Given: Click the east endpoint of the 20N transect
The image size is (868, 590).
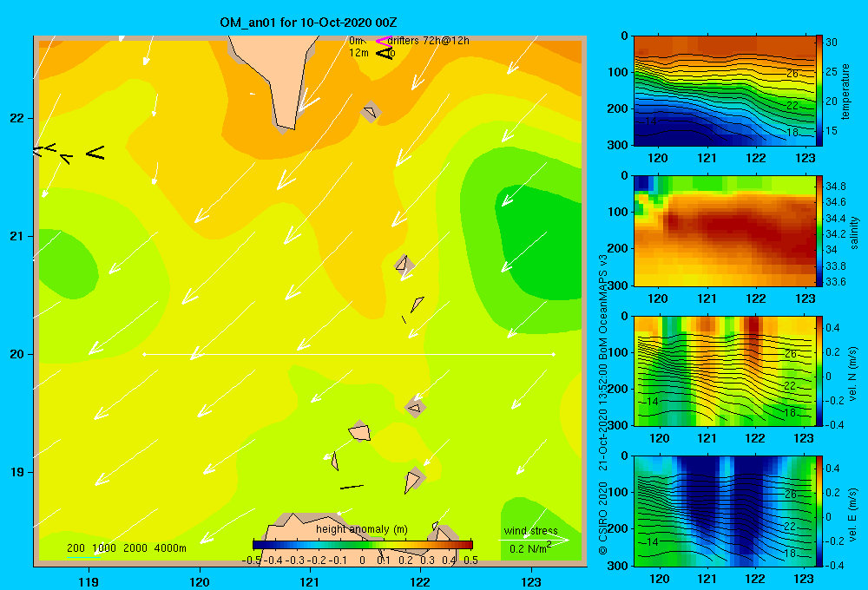Looking at the screenshot, I should [554, 354].
